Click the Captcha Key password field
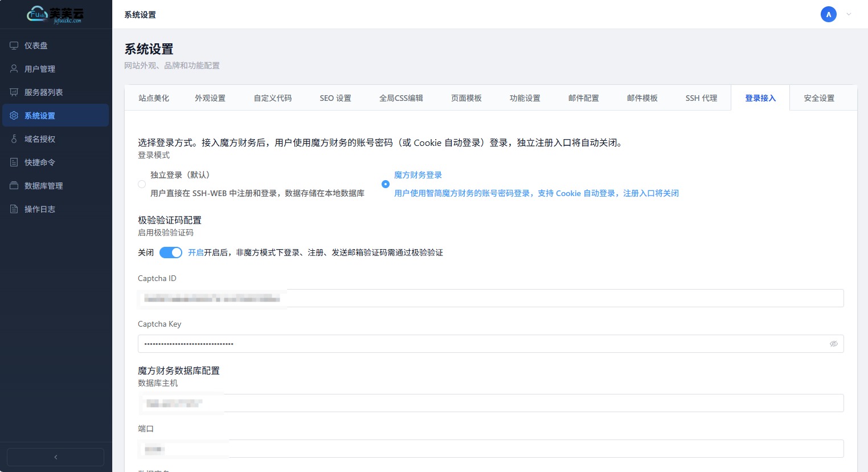Viewport: 868px width, 472px height. coord(490,344)
